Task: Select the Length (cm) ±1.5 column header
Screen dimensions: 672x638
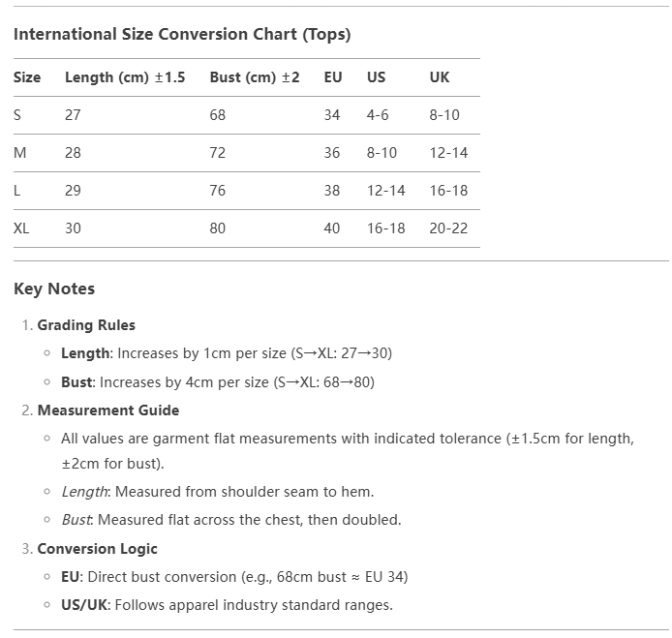Action: (125, 77)
